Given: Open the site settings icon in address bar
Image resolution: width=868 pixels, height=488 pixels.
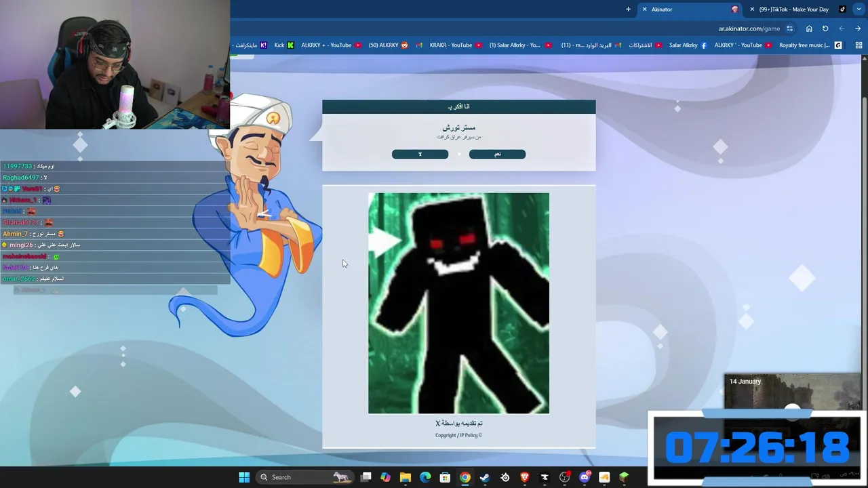Looking at the screenshot, I should tap(790, 28).
